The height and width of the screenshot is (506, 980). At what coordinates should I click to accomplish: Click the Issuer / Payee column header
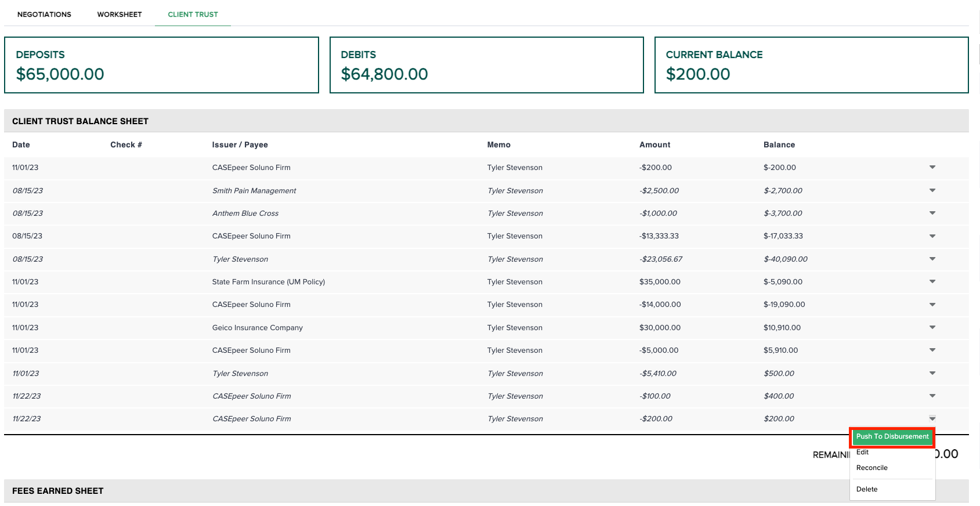(240, 144)
